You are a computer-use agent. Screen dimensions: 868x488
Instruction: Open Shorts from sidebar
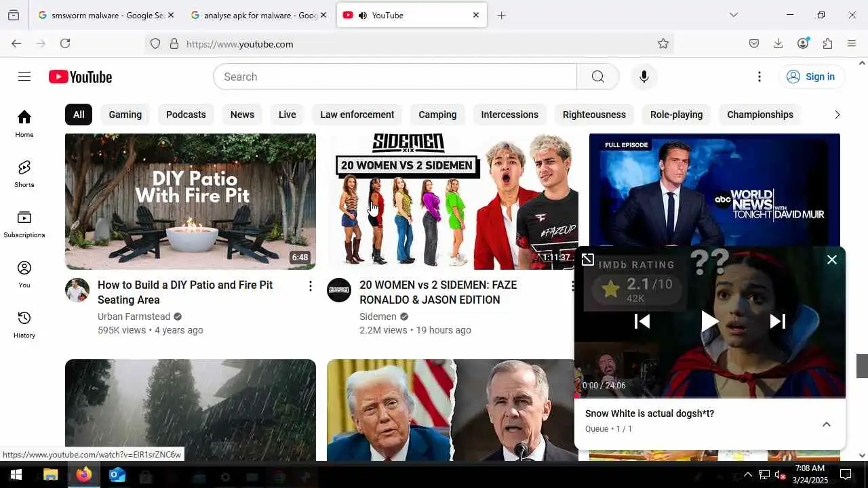(24, 174)
